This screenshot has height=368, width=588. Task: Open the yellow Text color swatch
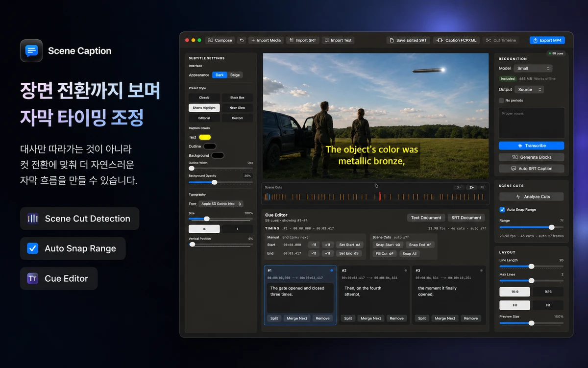(x=205, y=137)
